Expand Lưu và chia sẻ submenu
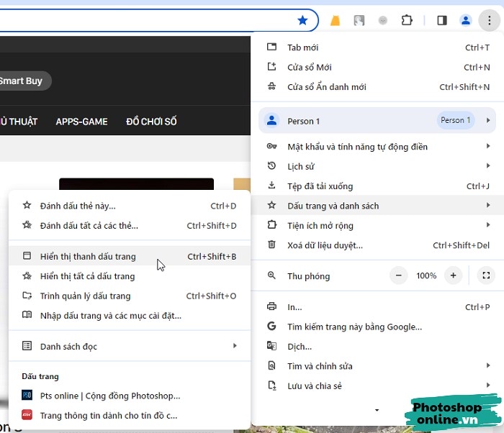This screenshot has height=433, width=504. pos(377,386)
